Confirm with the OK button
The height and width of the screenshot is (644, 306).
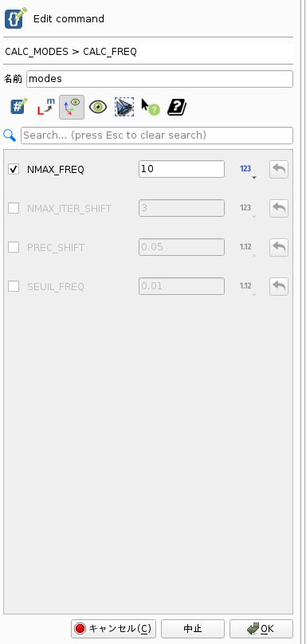[x=261, y=628]
